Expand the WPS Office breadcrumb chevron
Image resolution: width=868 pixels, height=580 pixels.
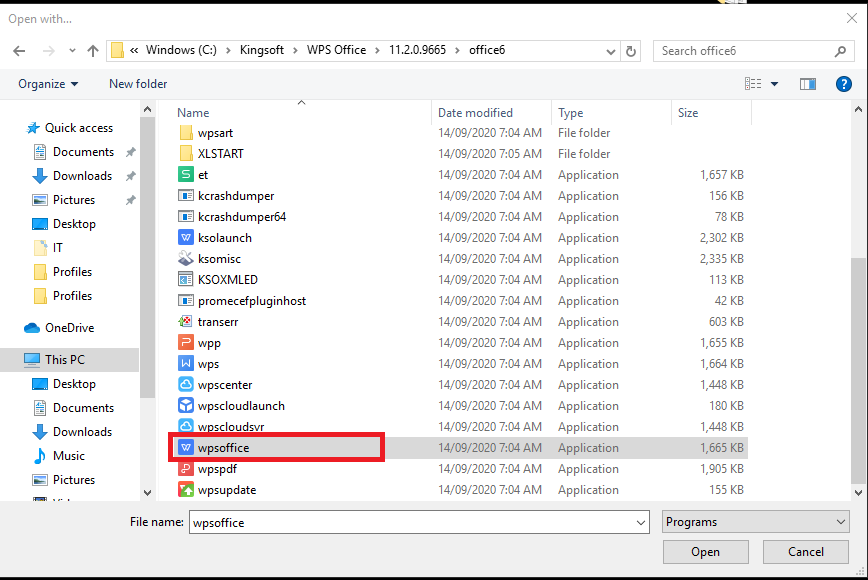377,50
